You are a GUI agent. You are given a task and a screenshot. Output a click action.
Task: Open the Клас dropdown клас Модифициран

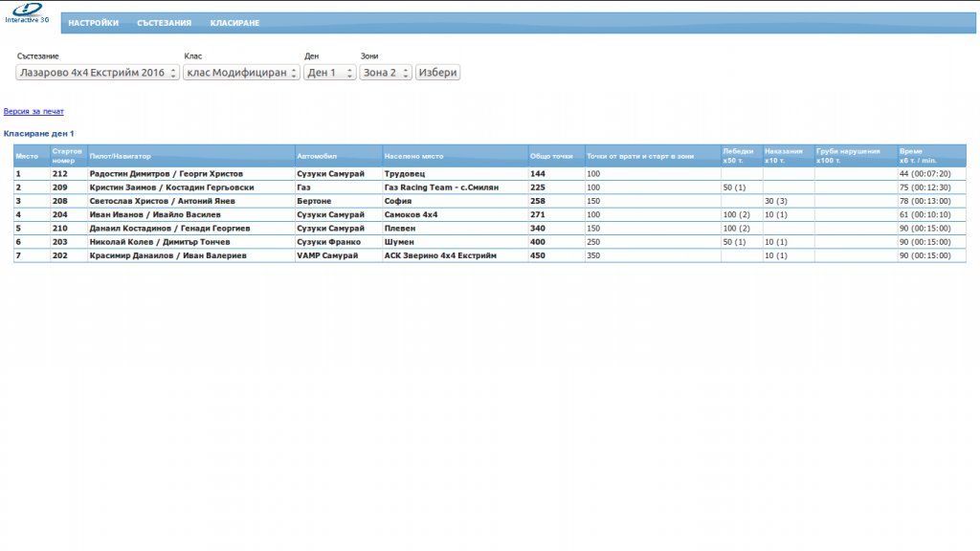(241, 73)
